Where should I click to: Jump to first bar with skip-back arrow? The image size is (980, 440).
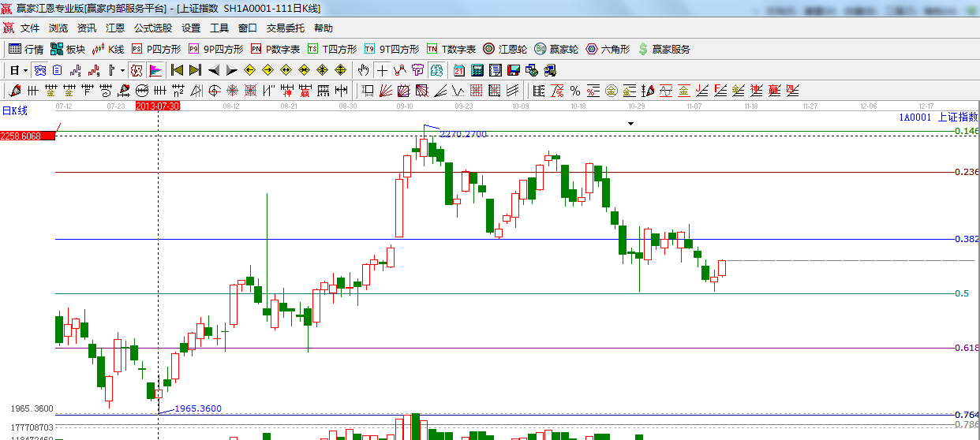tap(177, 70)
